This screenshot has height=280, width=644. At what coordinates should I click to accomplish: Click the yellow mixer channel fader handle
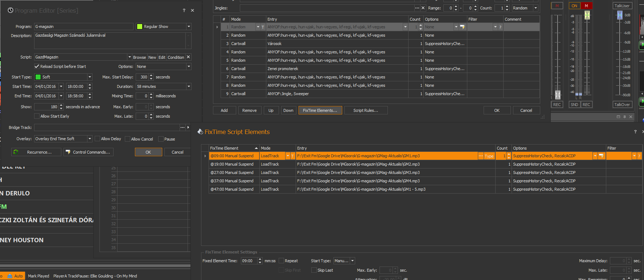click(x=587, y=15)
